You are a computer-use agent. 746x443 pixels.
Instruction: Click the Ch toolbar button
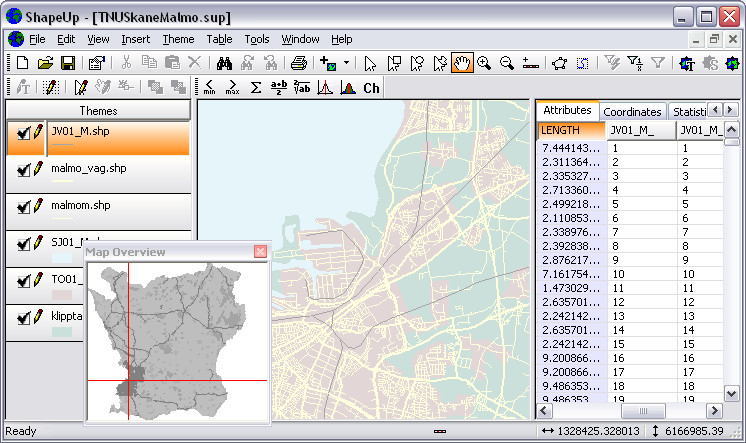pyautogui.click(x=372, y=88)
